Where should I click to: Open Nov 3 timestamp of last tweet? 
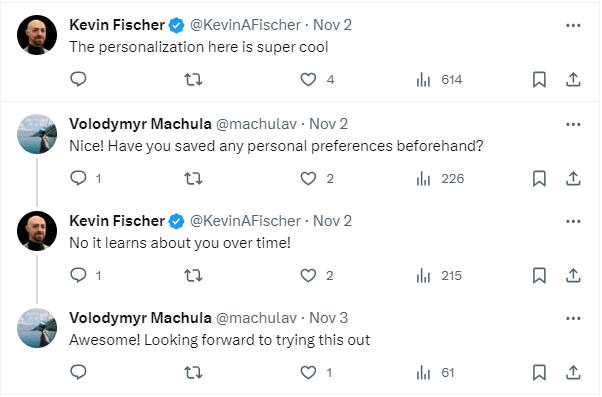tap(329, 318)
